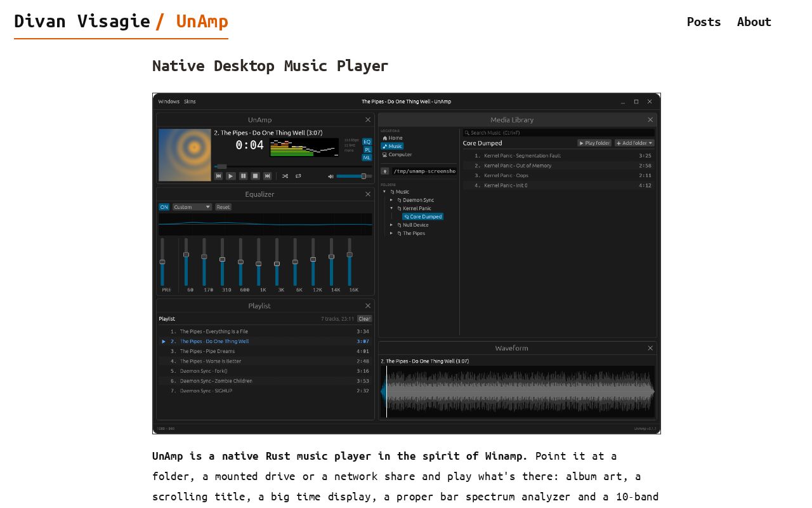Select 'Daemon Sync - fork()' playlist track
This screenshot has width=812, height=508.
click(265, 371)
